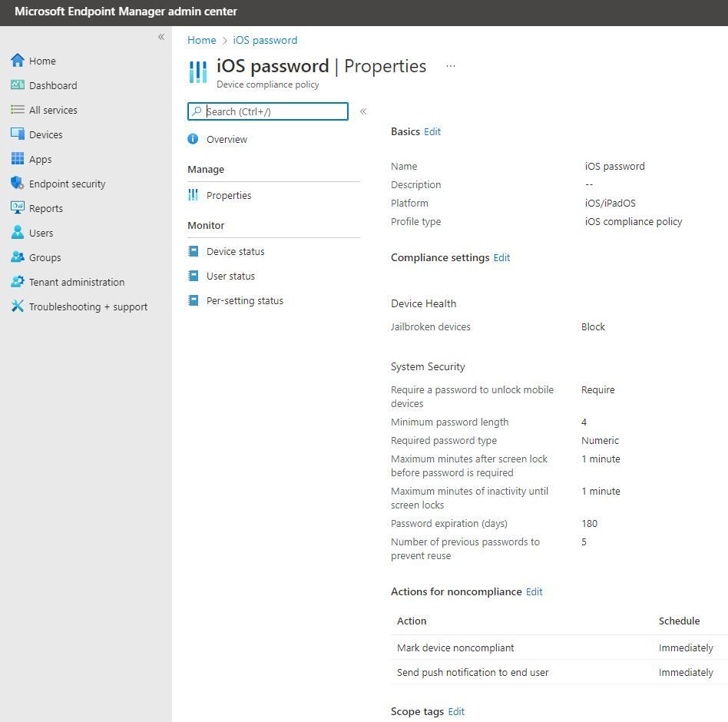The width and height of the screenshot is (728, 722).
Task: Click the Home breadcrumb link
Action: [x=201, y=41]
